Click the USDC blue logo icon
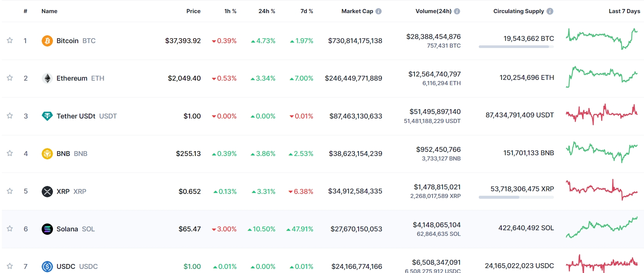This screenshot has height=273, width=644. coord(47,266)
